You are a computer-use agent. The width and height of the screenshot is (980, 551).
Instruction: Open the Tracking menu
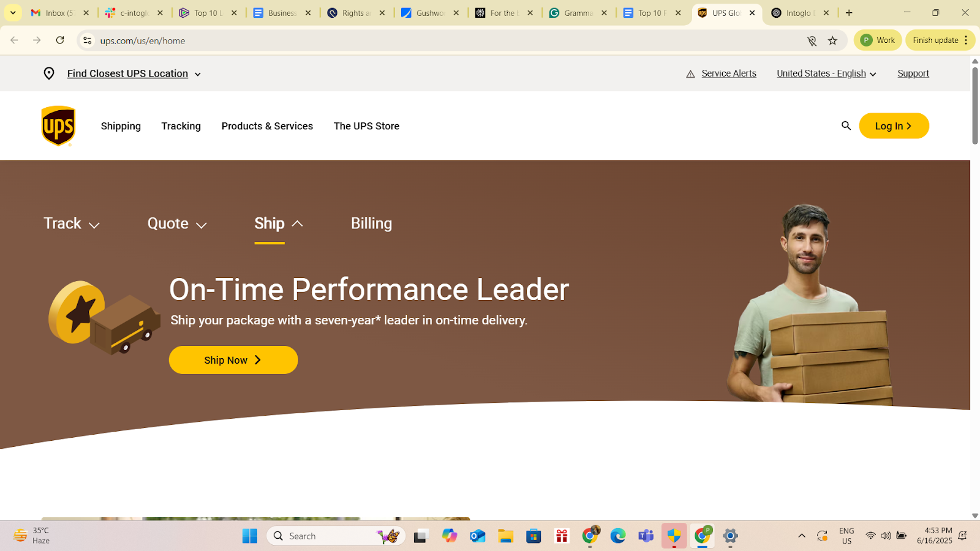point(181,126)
